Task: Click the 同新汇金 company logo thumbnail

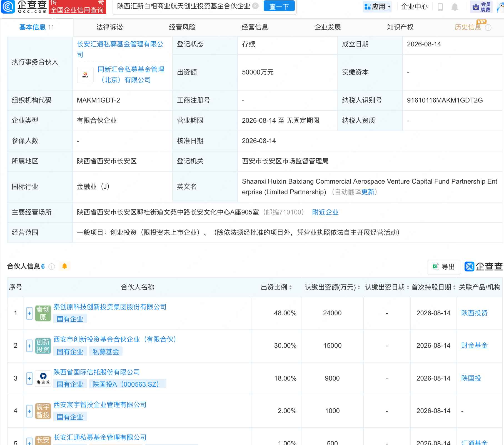Action: click(x=85, y=75)
